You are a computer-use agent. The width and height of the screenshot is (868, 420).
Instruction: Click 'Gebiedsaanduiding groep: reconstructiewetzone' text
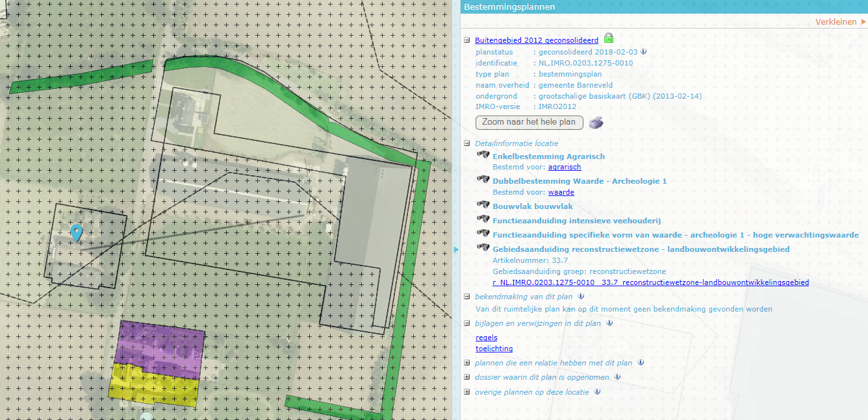(x=580, y=271)
